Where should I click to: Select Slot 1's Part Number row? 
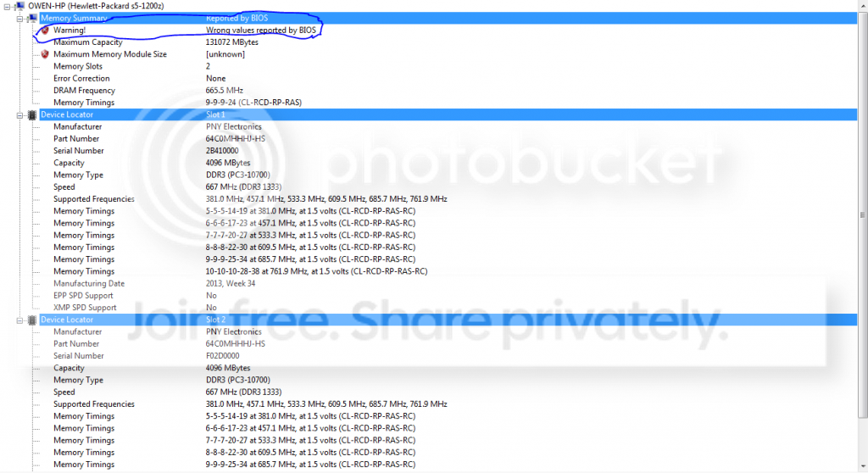click(x=448, y=138)
